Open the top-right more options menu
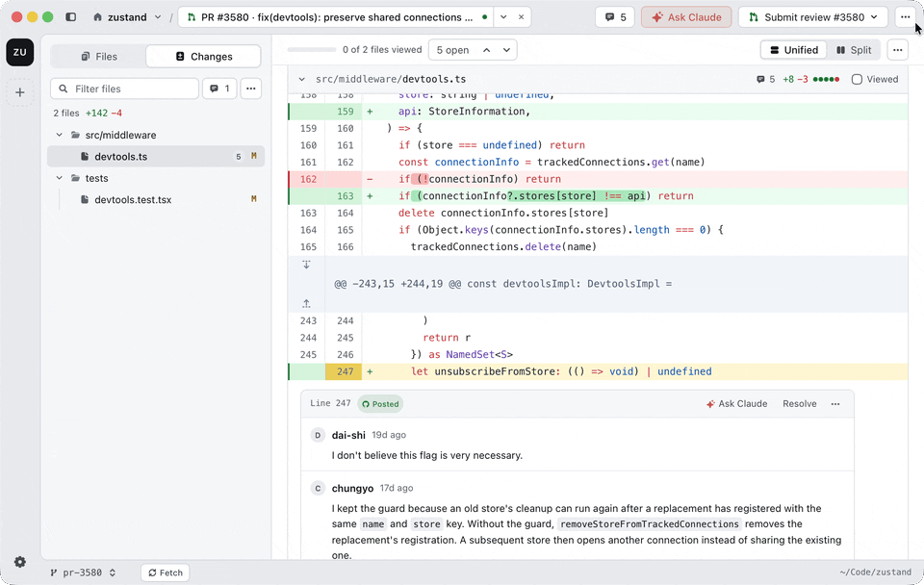Image resolution: width=924 pixels, height=585 pixels. click(x=905, y=17)
